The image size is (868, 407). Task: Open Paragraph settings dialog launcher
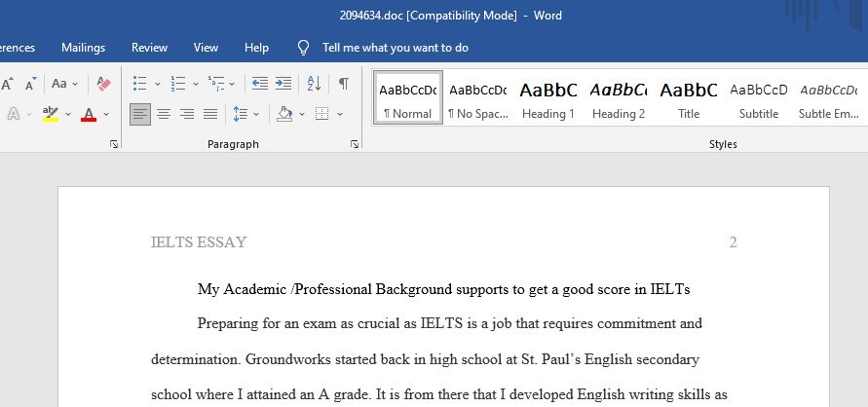point(355,144)
